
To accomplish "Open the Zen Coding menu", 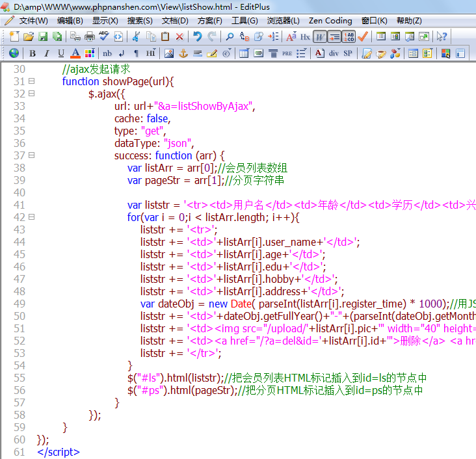I will pyautogui.click(x=330, y=21).
